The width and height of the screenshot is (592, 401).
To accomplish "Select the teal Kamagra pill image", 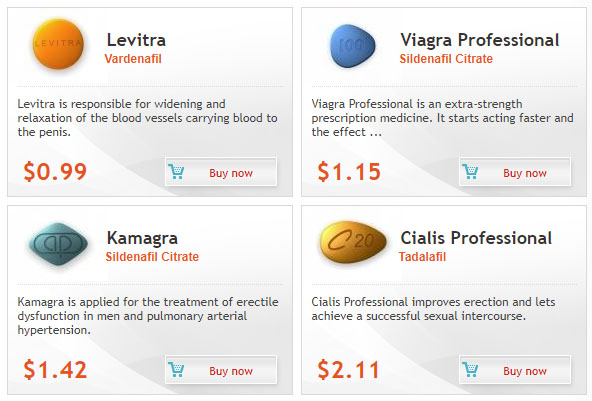I will pyautogui.click(x=59, y=245).
